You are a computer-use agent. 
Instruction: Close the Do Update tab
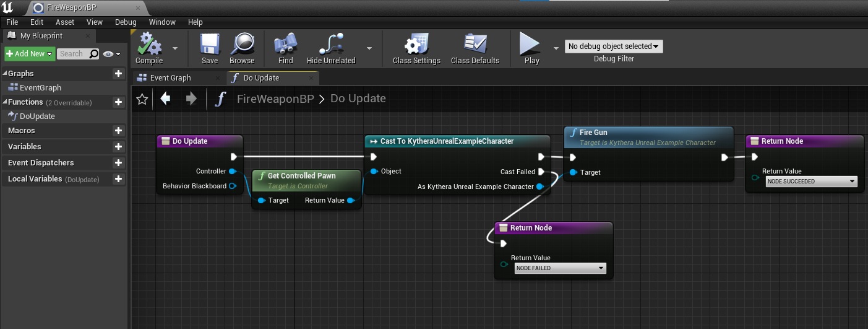311,78
